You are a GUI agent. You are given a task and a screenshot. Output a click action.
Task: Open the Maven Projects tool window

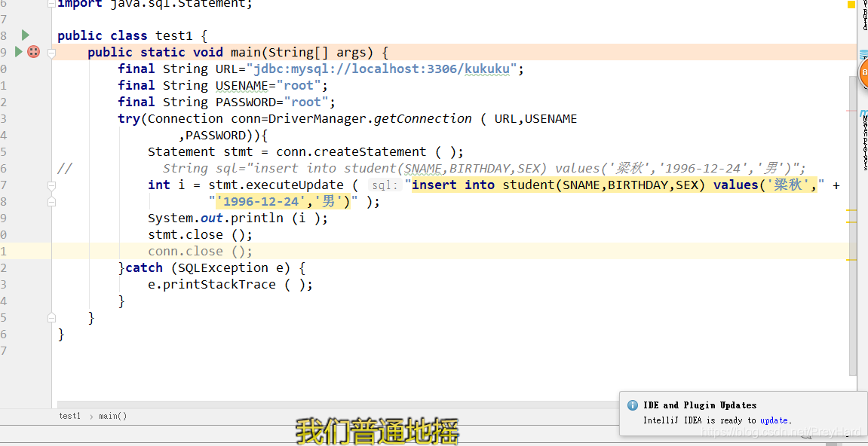[863, 139]
